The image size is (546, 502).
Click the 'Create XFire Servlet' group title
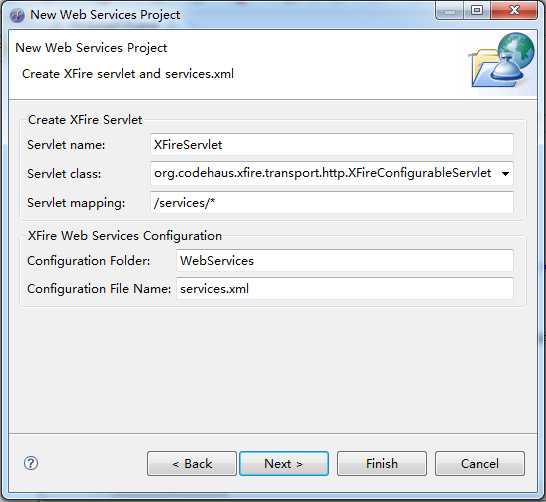[x=85, y=120]
